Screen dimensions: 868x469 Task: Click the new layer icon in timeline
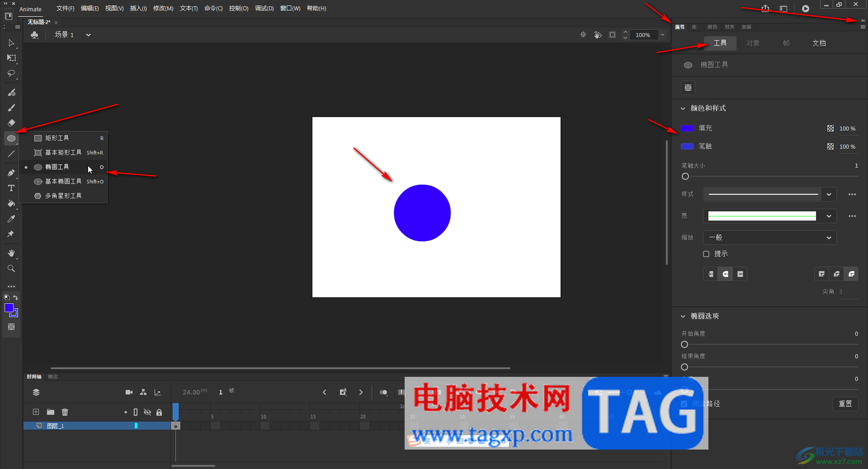tap(36, 412)
